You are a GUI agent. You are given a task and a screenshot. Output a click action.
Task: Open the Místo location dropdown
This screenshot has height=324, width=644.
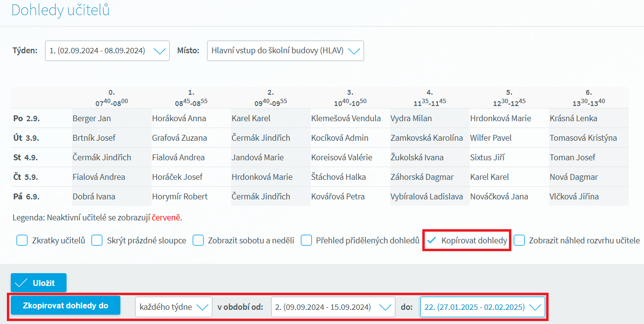285,51
